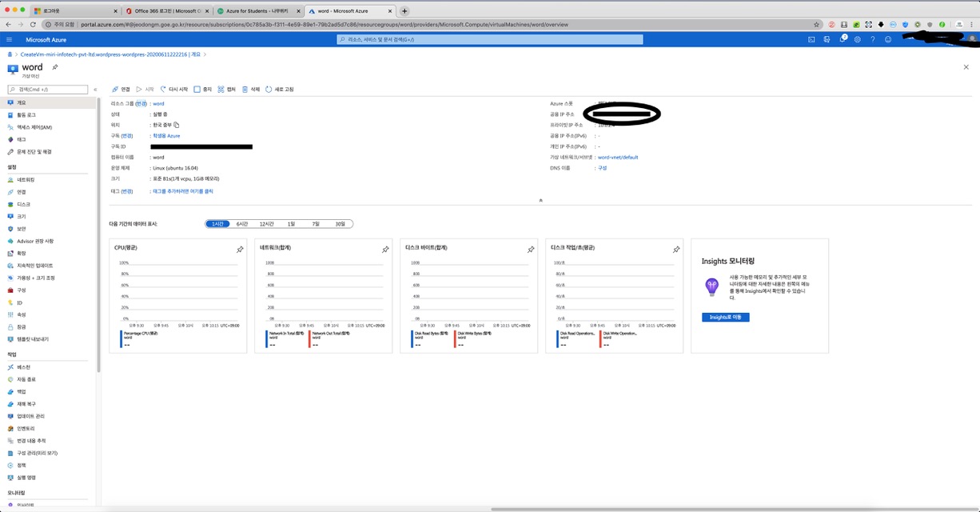The height and width of the screenshot is (512, 980).
Task: Open 개요 (Overview) in the left menu
Action: click(50, 103)
